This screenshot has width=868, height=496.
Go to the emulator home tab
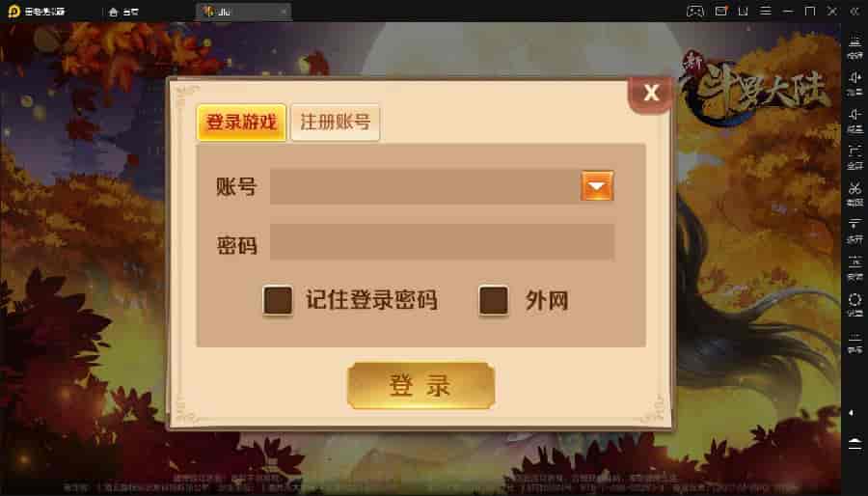click(123, 12)
